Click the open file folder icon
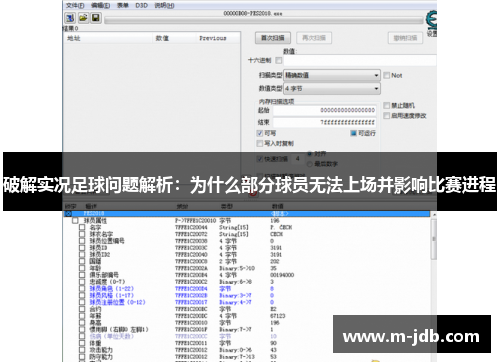This screenshot has width=500, height=362. 83,18
